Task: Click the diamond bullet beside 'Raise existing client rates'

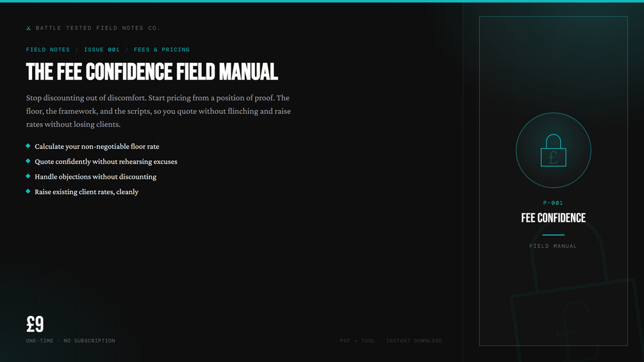Action: point(28,192)
